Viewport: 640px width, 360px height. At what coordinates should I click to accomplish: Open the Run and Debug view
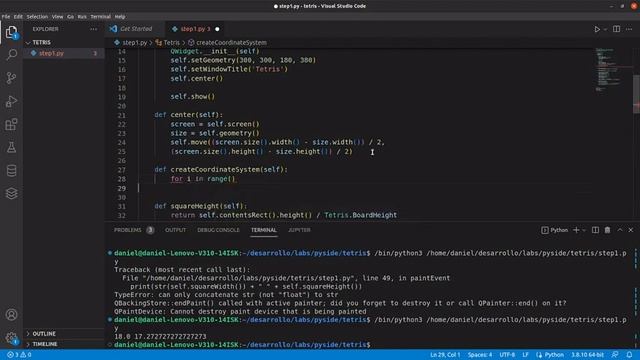tap(11, 101)
